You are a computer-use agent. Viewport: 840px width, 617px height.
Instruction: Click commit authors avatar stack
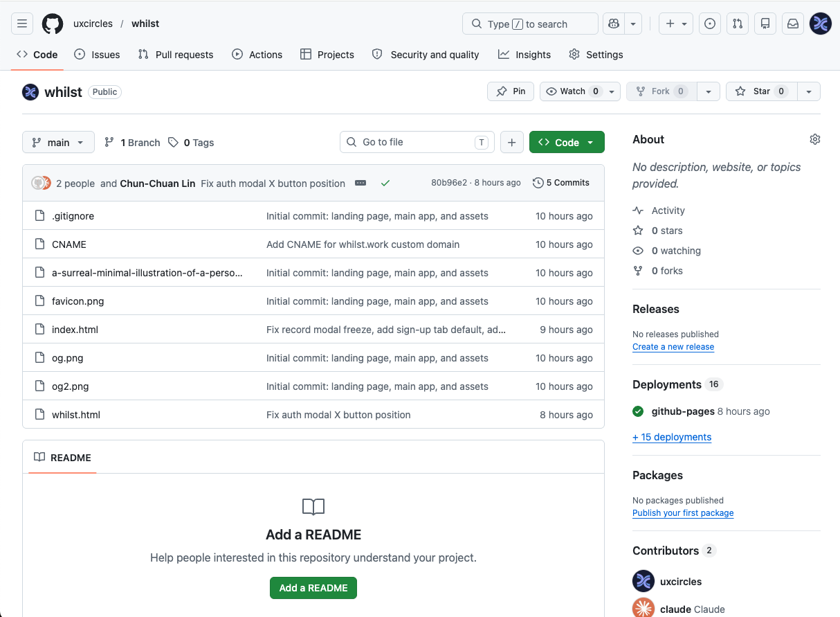click(42, 183)
